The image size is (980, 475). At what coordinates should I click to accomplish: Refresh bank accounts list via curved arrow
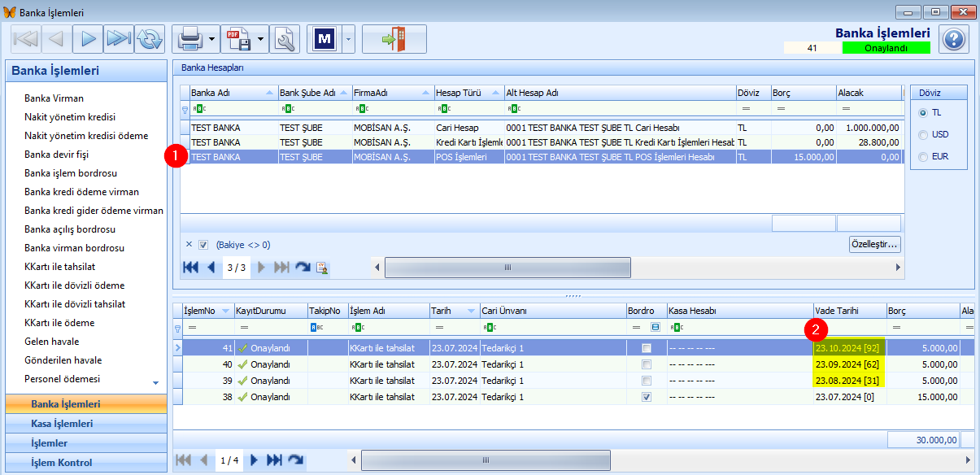[303, 267]
